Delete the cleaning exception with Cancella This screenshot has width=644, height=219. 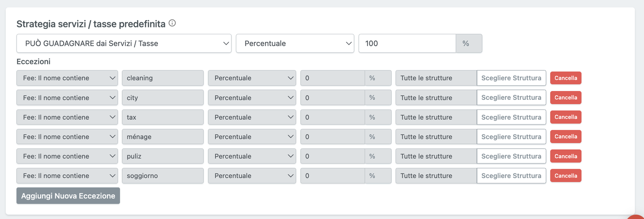point(566,78)
